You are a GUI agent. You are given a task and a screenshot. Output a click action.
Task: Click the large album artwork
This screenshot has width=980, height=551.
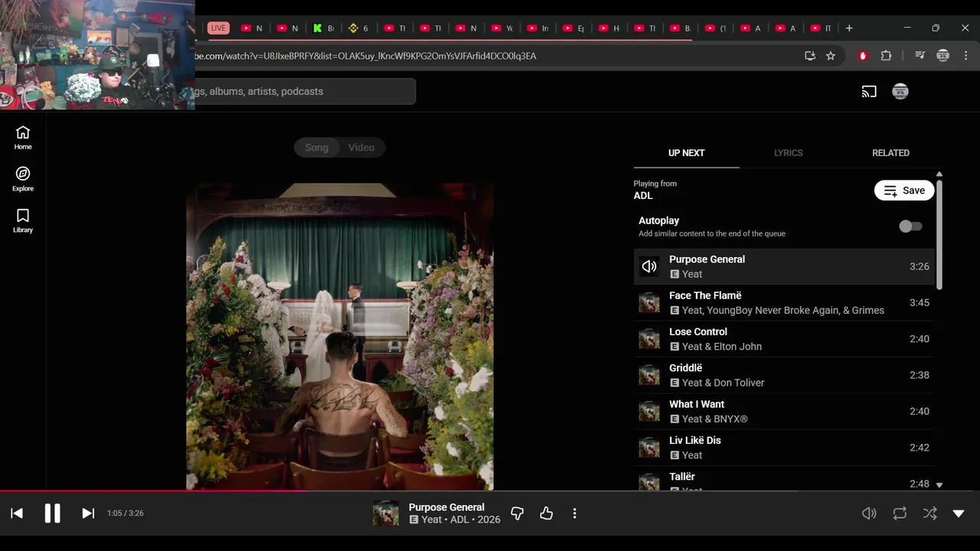(340, 336)
